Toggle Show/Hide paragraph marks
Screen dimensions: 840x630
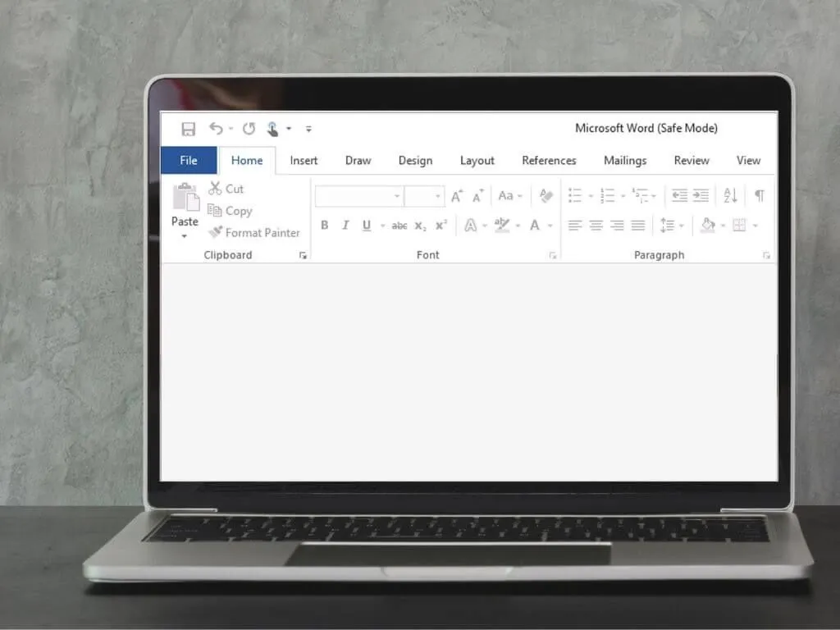pos(760,195)
